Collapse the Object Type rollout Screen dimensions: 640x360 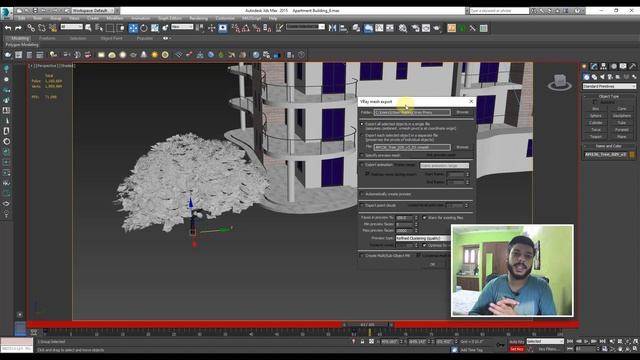pos(609,96)
